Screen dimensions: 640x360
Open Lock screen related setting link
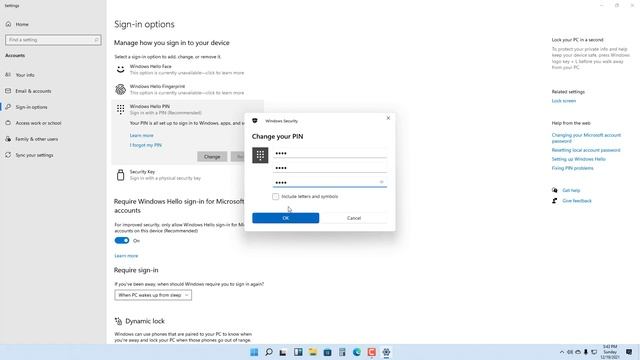click(x=564, y=101)
